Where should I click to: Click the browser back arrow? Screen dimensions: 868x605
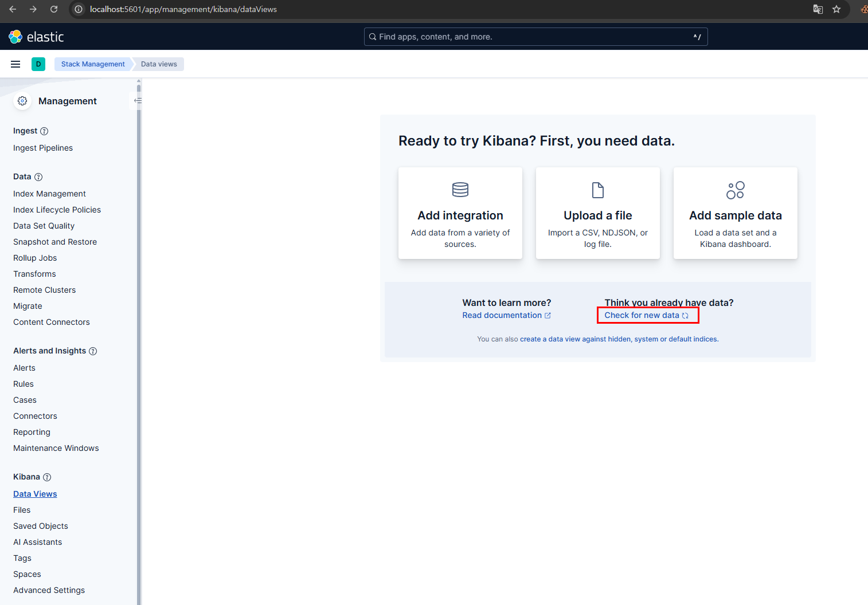point(13,9)
